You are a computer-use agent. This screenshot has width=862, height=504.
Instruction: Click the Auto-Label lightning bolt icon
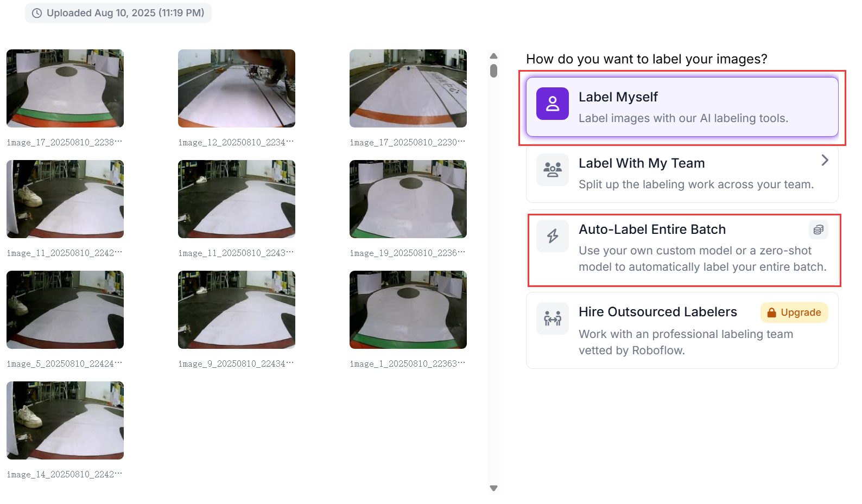(552, 236)
